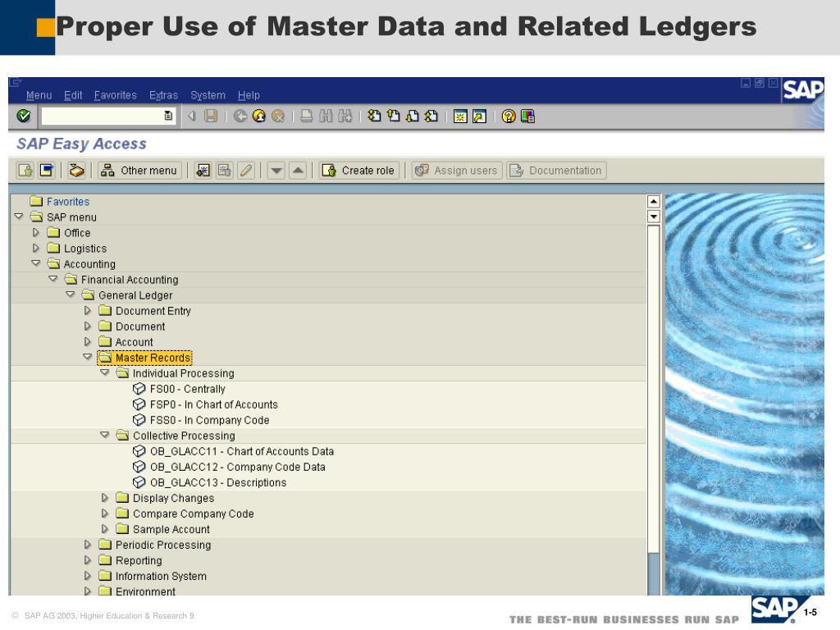Select transaction FS00 - Centrally
840x630 pixels.
point(188,389)
